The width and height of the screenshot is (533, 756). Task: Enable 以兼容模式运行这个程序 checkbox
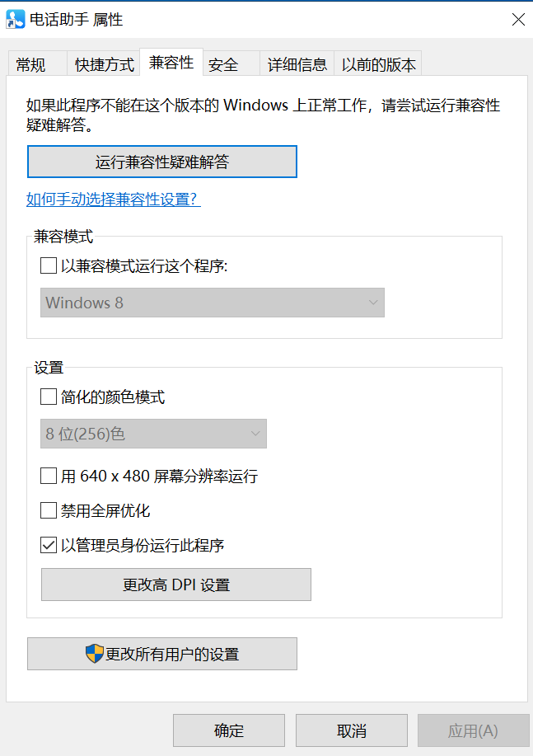pos(48,265)
